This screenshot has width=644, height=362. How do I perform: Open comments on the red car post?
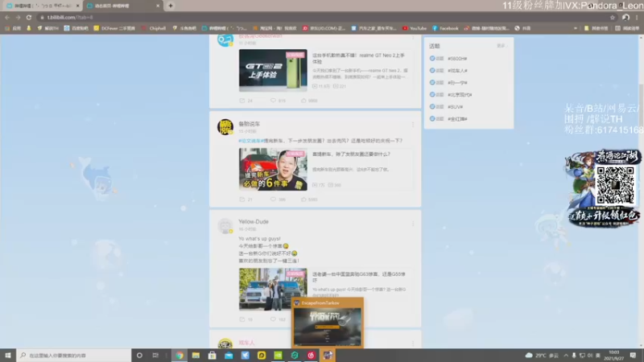(278, 200)
